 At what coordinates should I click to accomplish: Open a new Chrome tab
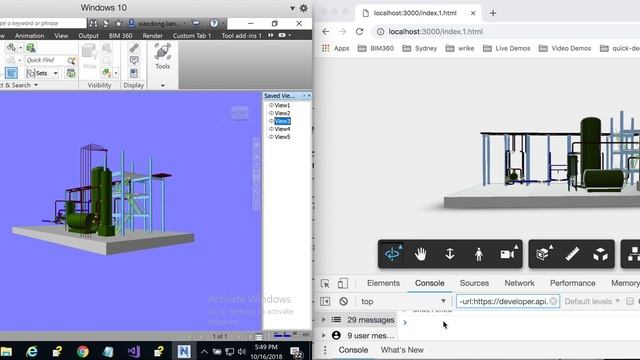(493, 13)
